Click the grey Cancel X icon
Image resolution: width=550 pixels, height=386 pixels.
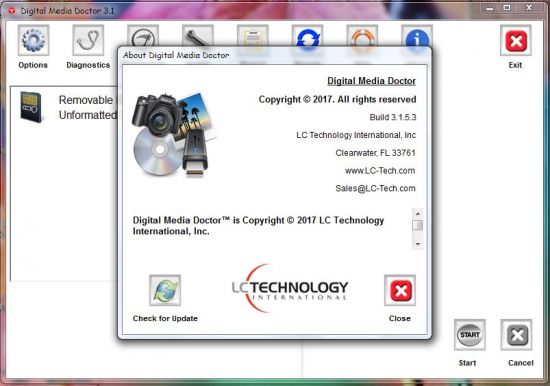pyautogui.click(x=516, y=335)
